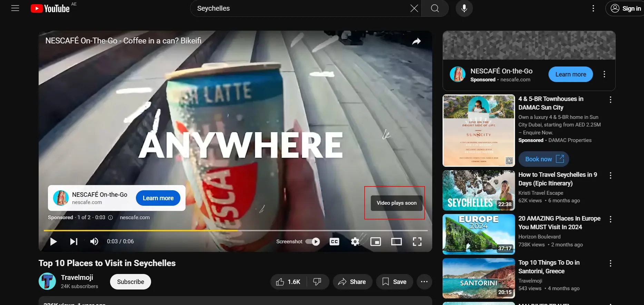Start voice search with microphone

pyautogui.click(x=464, y=8)
